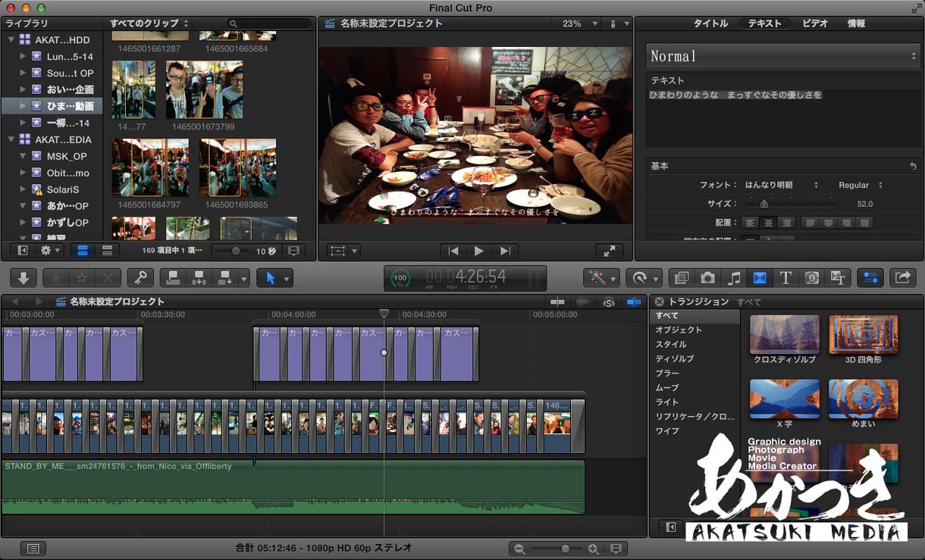Mark the selection as favorite with green star
The height and width of the screenshot is (560, 925).
(56, 278)
